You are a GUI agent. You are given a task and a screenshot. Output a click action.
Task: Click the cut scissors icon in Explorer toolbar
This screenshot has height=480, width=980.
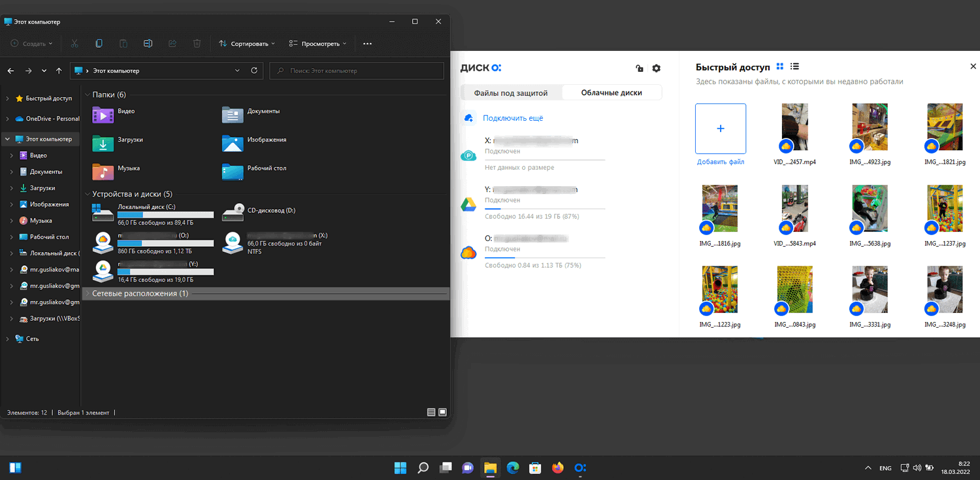click(x=74, y=44)
